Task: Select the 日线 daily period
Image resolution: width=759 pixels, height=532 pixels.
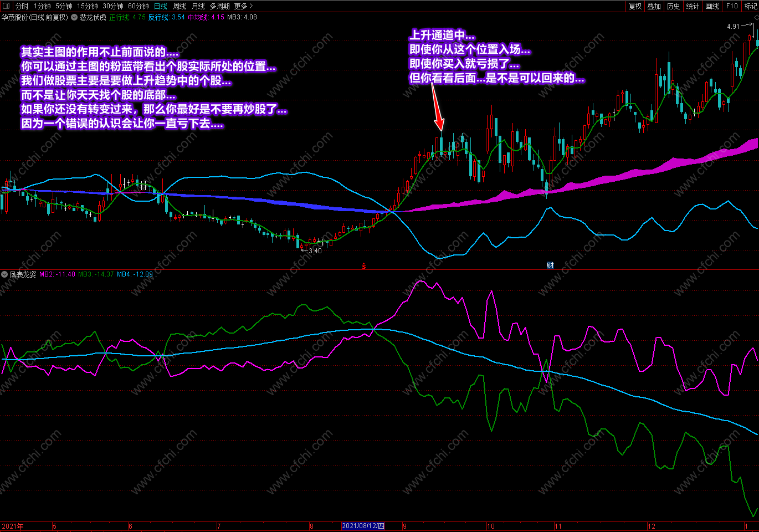Action: pyautogui.click(x=161, y=6)
